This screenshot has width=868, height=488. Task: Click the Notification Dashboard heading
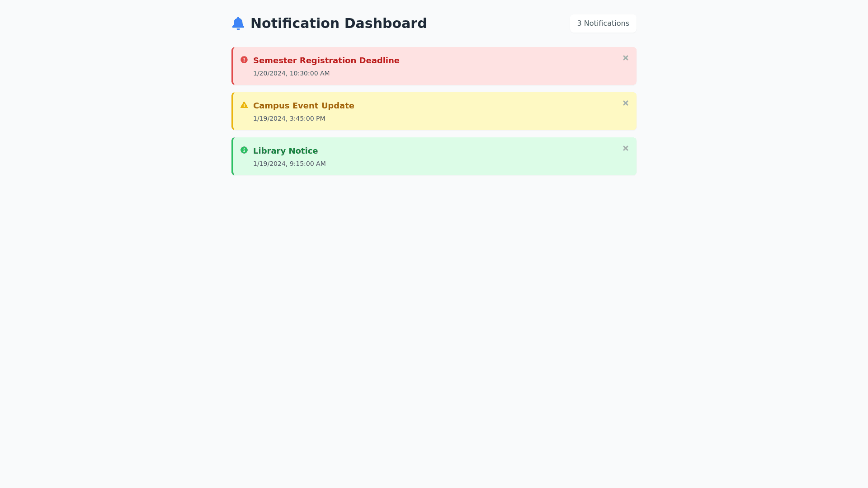338,23
